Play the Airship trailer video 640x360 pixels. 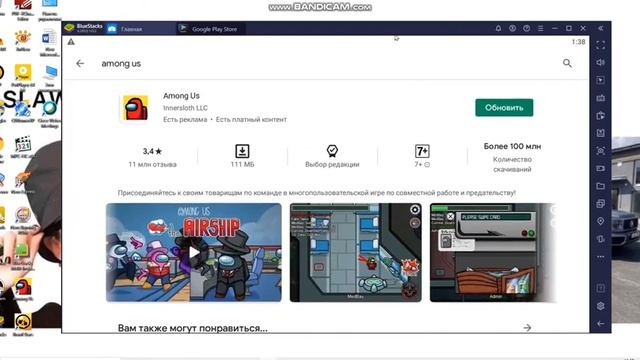[x=193, y=253]
